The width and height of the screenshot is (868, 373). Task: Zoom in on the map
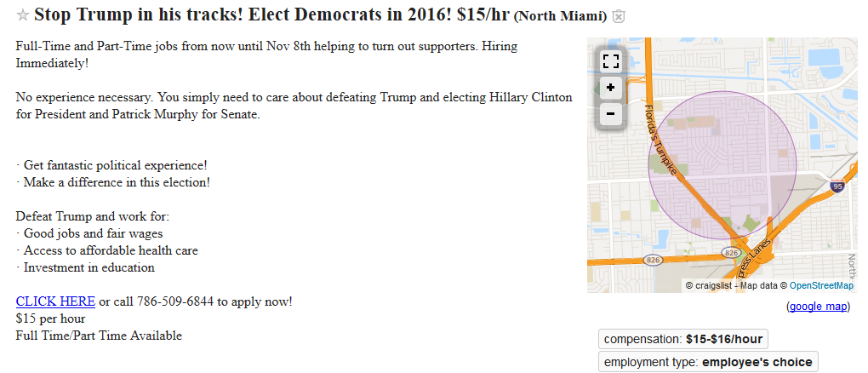(610, 87)
